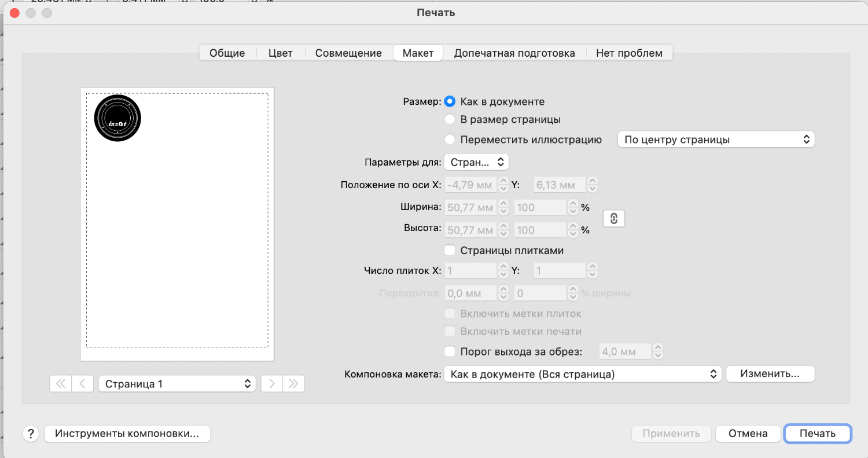Screen dimensions: 868x458
Task: Expand the 'Параметры для' dropdown
Action: [x=476, y=162]
